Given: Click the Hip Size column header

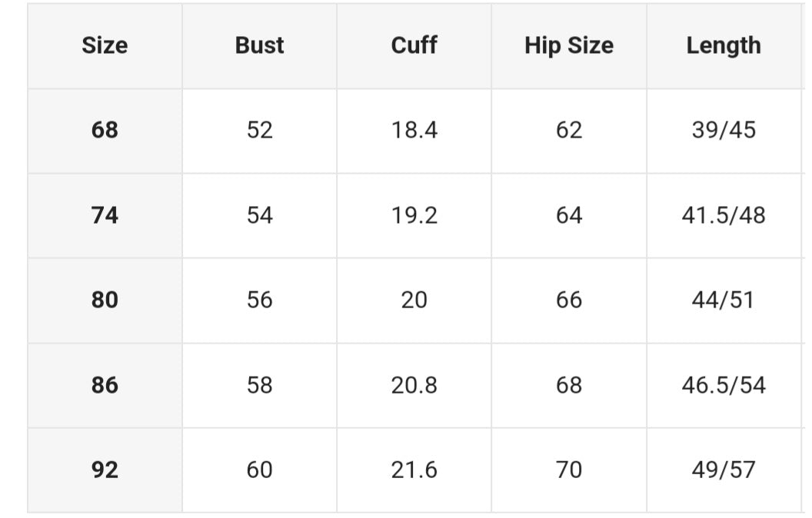Looking at the screenshot, I should (x=568, y=46).
